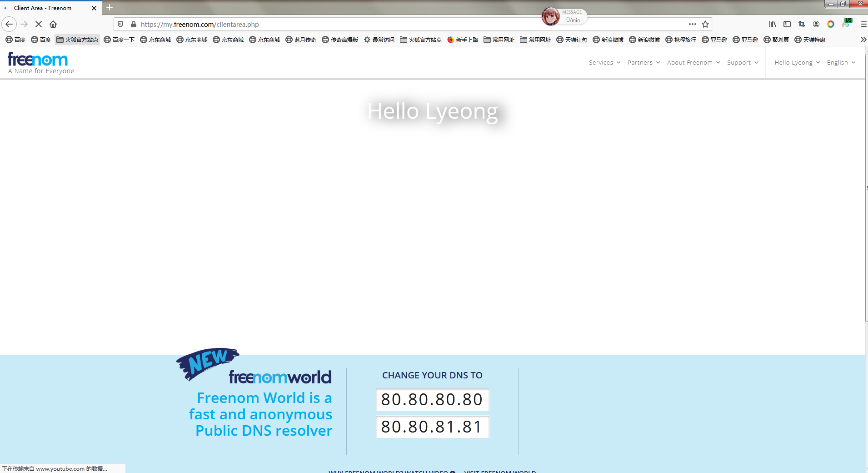Click 'CHANGE YOUR DNS TO' heading
Viewport: 868px width, 473px height.
pos(432,375)
